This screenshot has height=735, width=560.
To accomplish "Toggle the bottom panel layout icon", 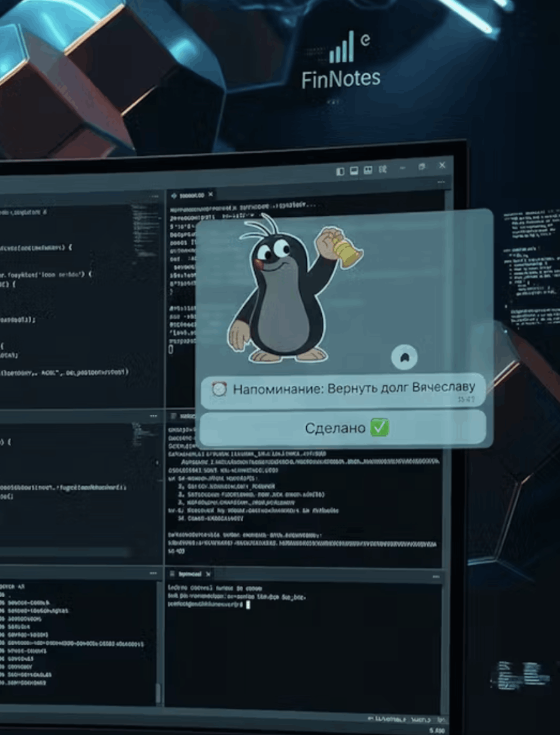I will click(354, 171).
